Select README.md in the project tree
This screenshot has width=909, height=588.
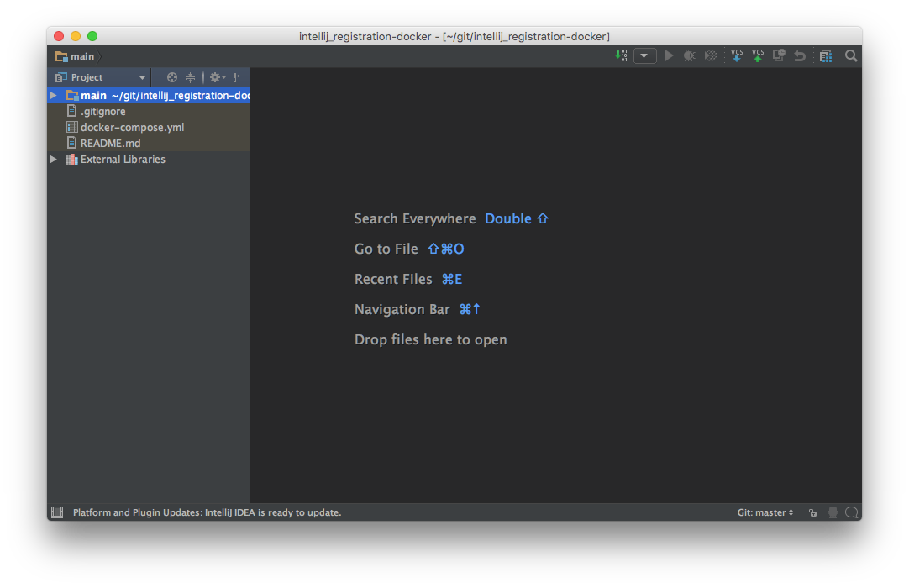[110, 144]
